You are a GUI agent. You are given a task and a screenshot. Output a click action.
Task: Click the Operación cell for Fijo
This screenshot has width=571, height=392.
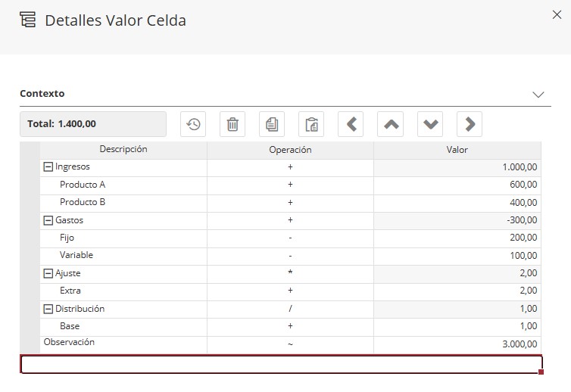tap(290, 238)
